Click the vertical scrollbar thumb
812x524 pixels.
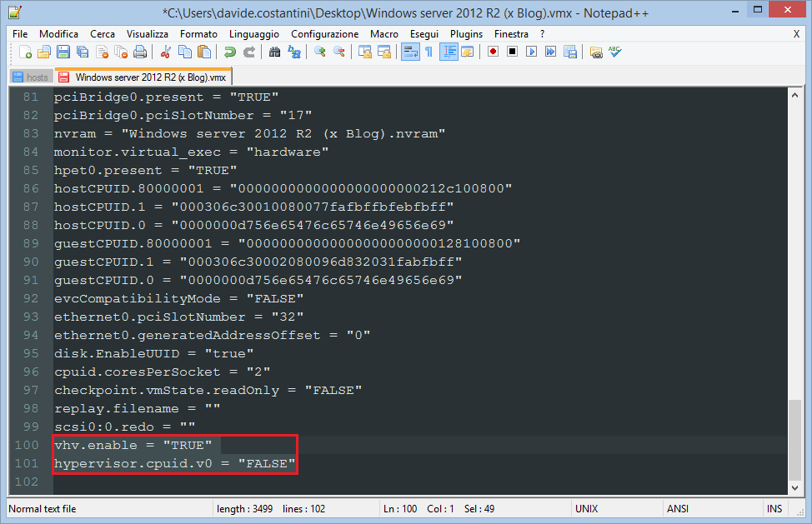pyautogui.click(x=795, y=440)
